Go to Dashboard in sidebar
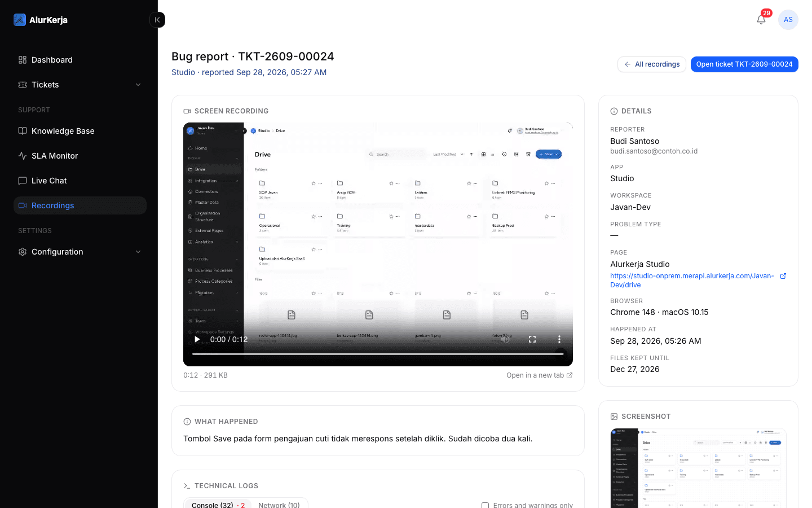The width and height of the screenshot is (812, 508). click(x=80, y=60)
